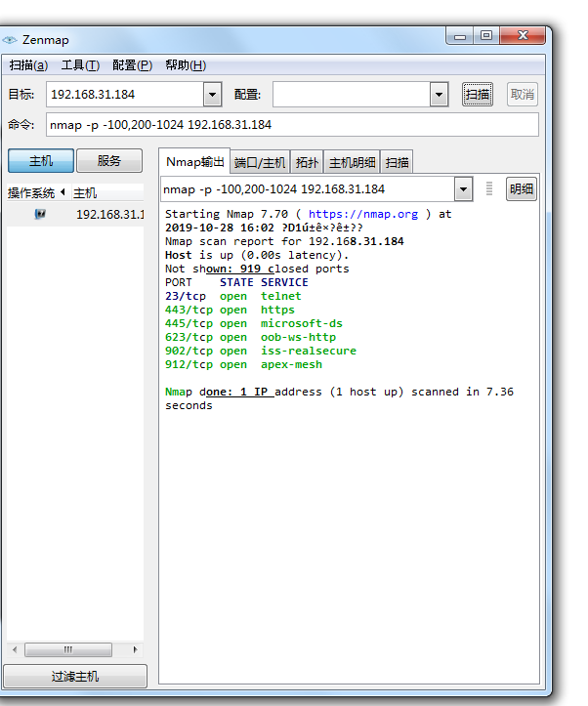Open the https://nmap.org link
Viewport: 588px width, 706px height.
(363, 214)
